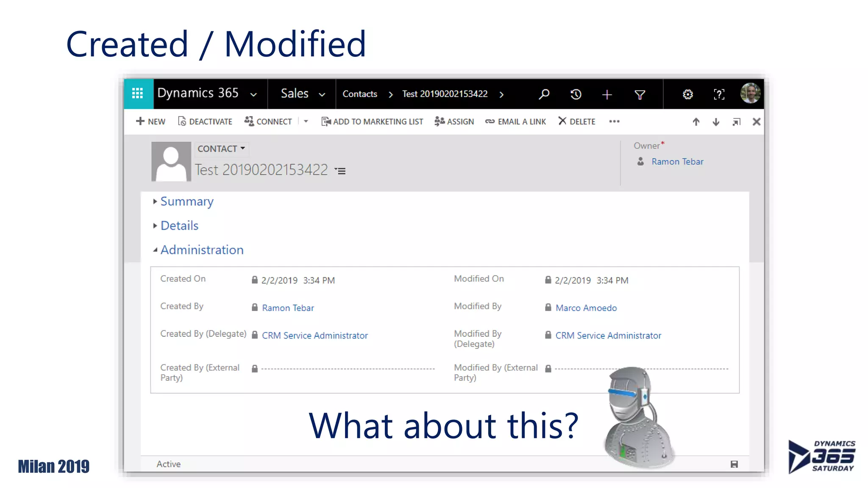Image resolution: width=868 pixels, height=488 pixels.
Task: Open the Marco Amoedo link
Action: (x=586, y=308)
